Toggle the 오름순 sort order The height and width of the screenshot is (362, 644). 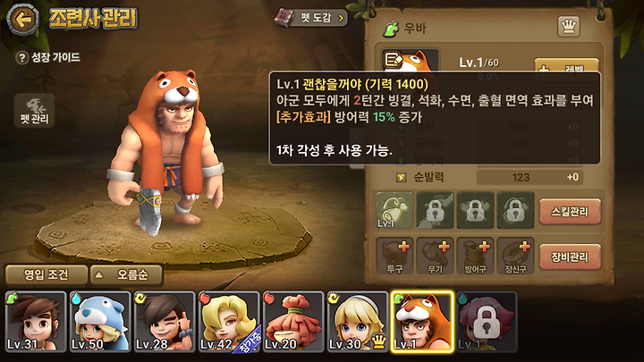126,274
